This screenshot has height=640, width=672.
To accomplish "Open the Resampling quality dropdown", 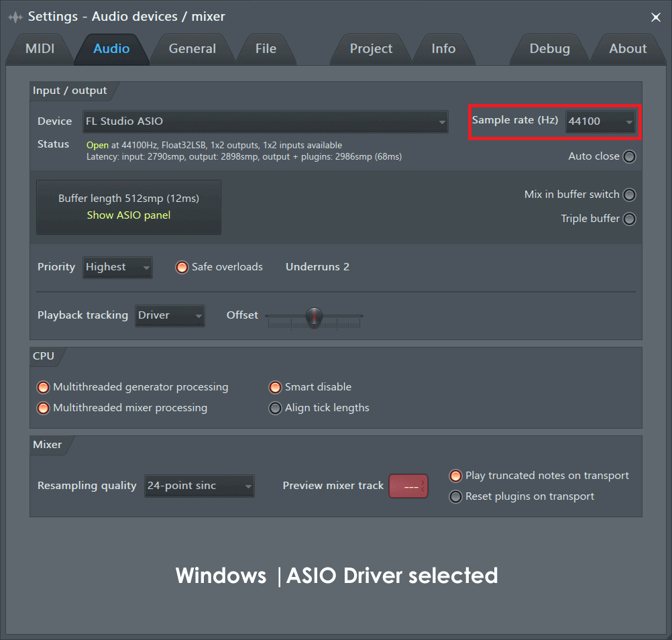I will pyautogui.click(x=201, y=485).
